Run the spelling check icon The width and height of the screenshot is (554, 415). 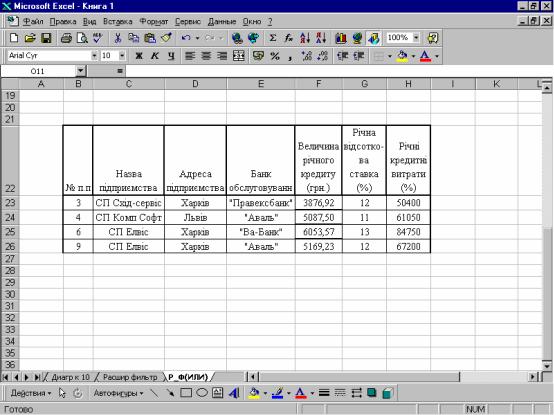98,38
